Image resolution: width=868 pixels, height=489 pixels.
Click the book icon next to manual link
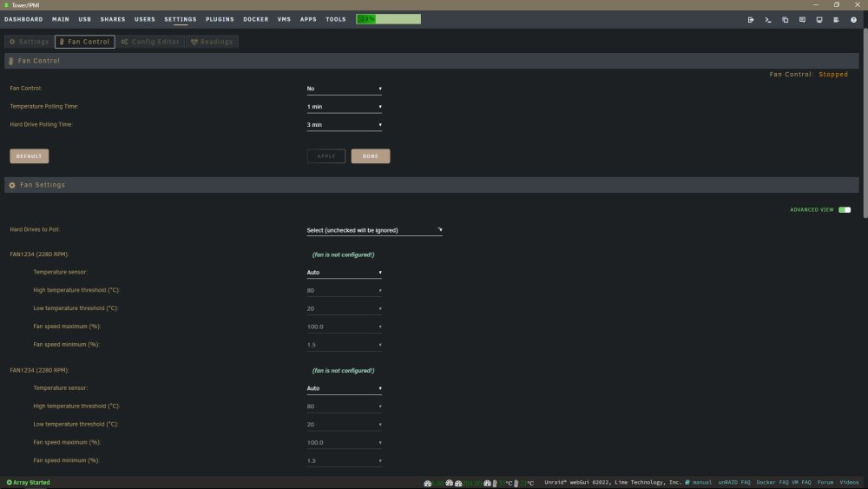pyautogui.click(x=687, y=482)
